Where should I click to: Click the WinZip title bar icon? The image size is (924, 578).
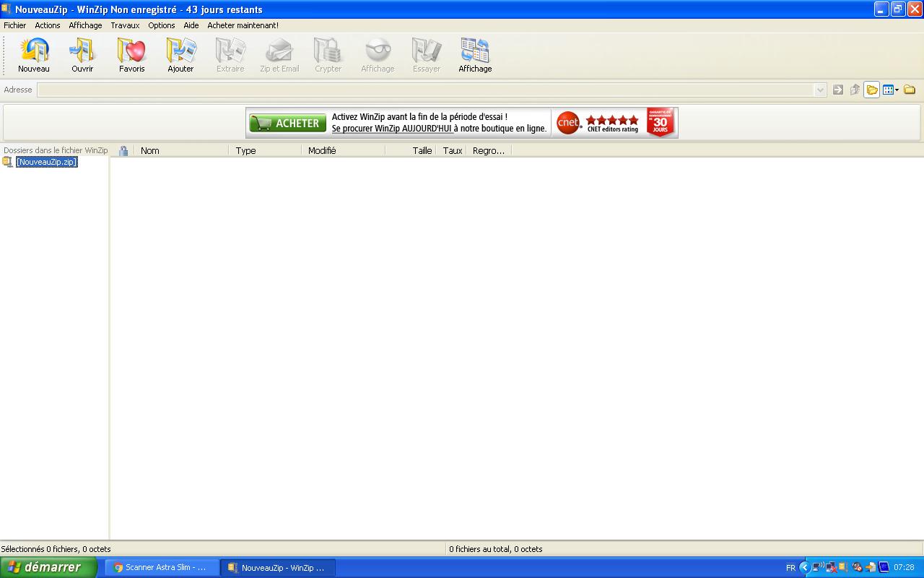(x=6, y=9)
